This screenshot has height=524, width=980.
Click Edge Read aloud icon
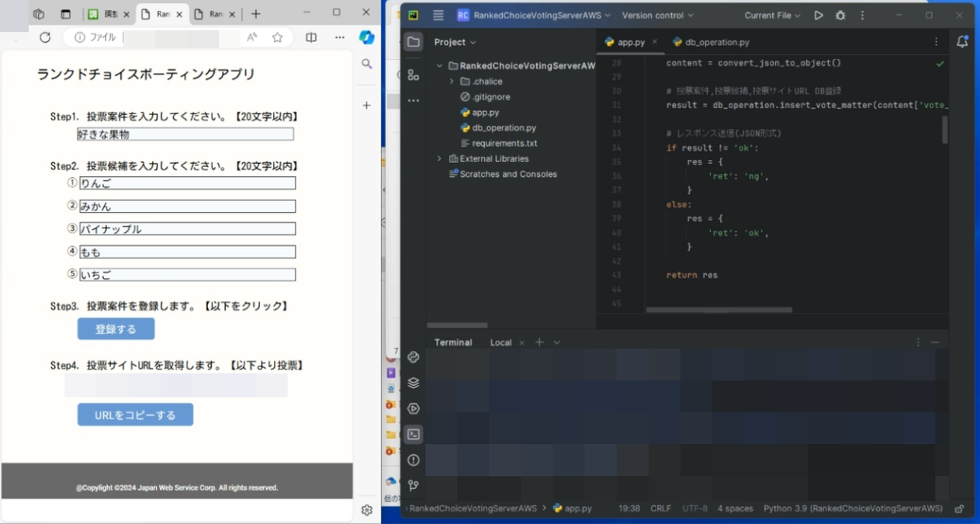251,37
